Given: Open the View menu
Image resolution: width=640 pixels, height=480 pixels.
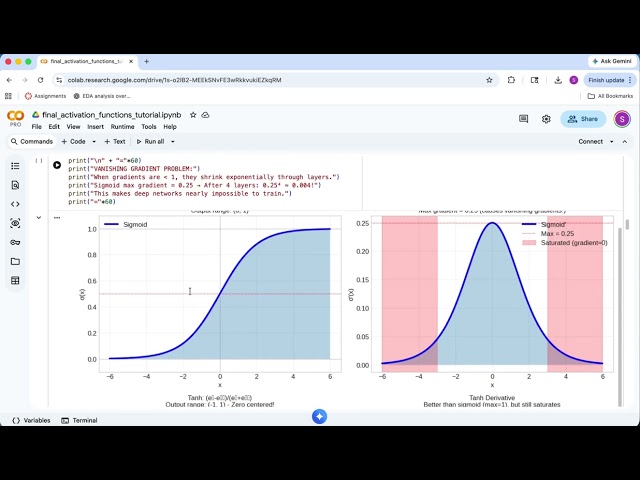Looking at the screenshot, I should pos(73,127).
